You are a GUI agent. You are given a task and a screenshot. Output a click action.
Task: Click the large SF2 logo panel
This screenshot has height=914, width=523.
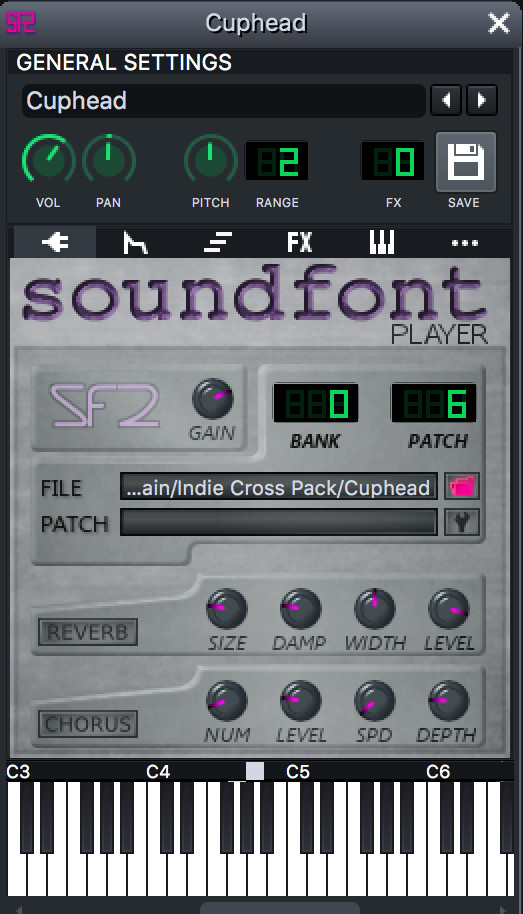click(105, 406)
